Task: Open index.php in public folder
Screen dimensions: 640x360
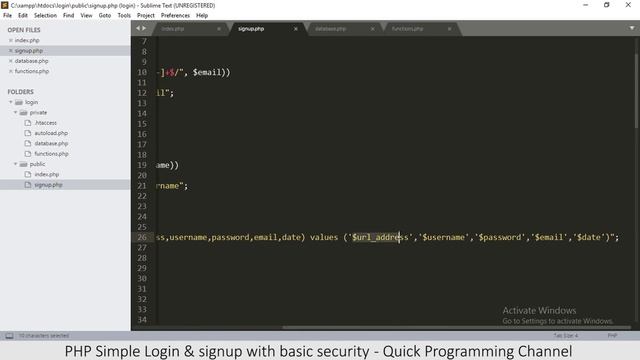Action: coord(47,174)
